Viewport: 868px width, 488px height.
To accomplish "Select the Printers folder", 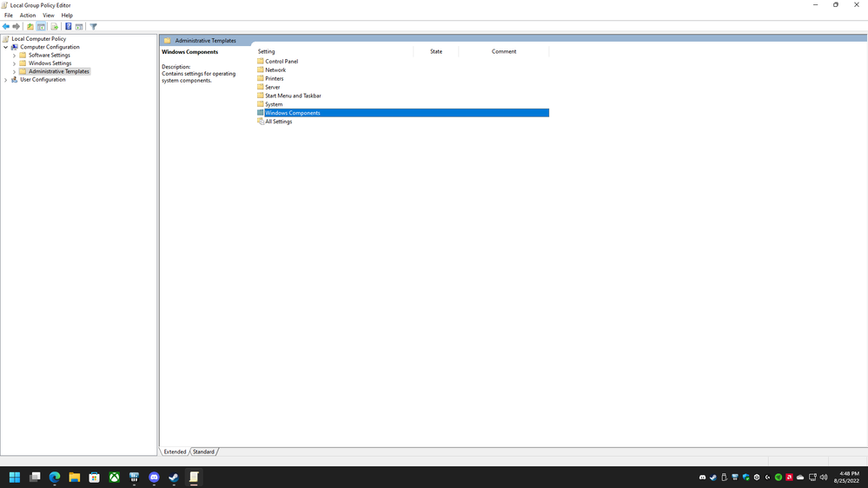I will 274,78.
